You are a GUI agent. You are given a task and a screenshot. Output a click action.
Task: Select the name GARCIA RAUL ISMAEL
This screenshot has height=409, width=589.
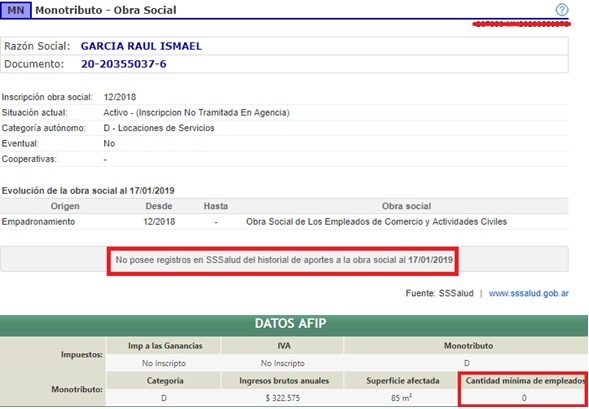tap(141, 46)
